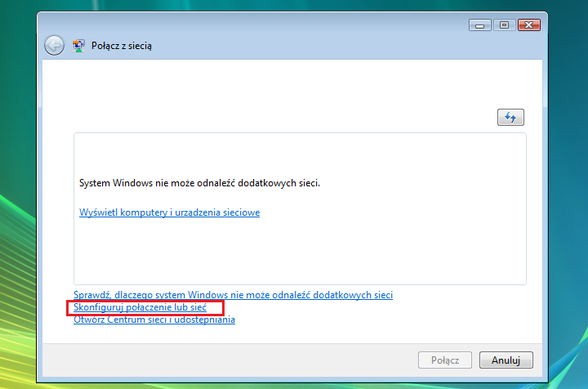Click the back arrow button

coord(55,46)
